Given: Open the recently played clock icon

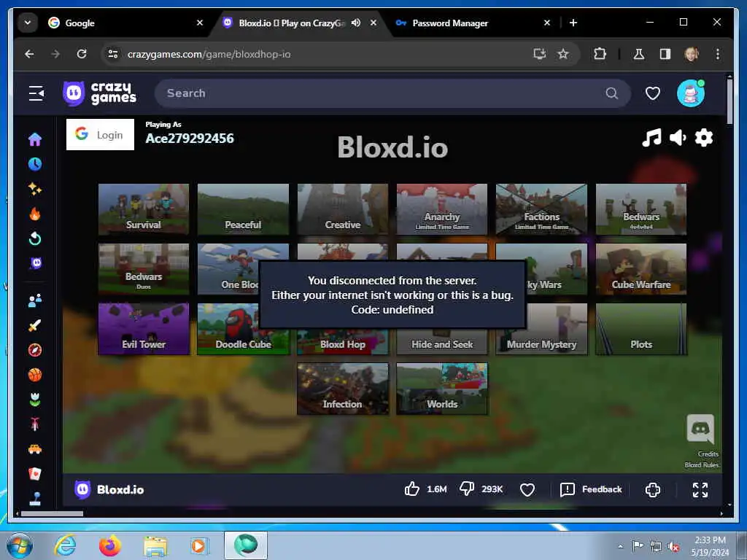Looking at the screenshot, I should click(35, 164).
